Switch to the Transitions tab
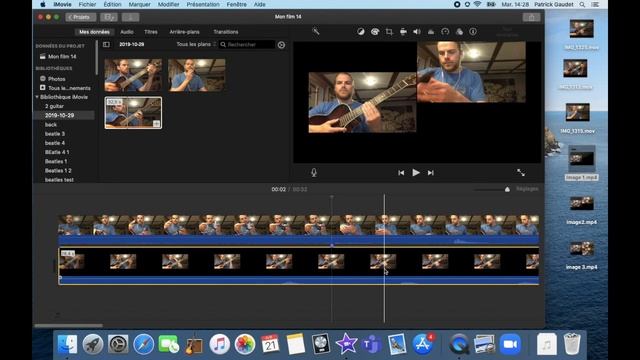The width and height of the screenshot is (640, 360). (226, 32)
